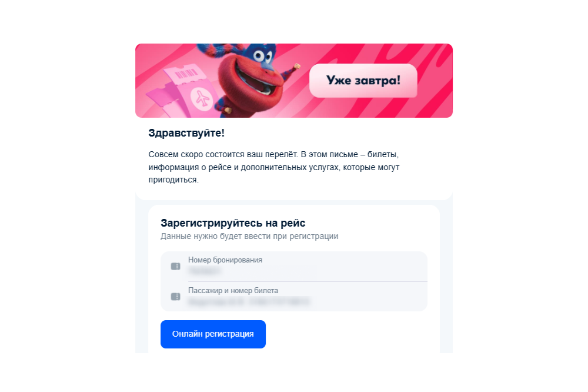
Task: Click the Зарегистрируйтесь на рейс heading
Action: click(x=233, y=223)
